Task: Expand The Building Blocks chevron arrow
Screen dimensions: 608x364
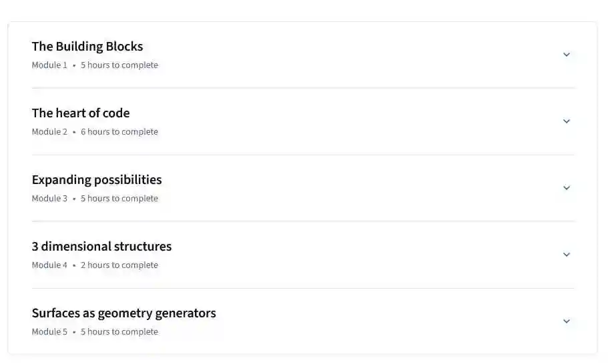Action: [x=566, y=55]
